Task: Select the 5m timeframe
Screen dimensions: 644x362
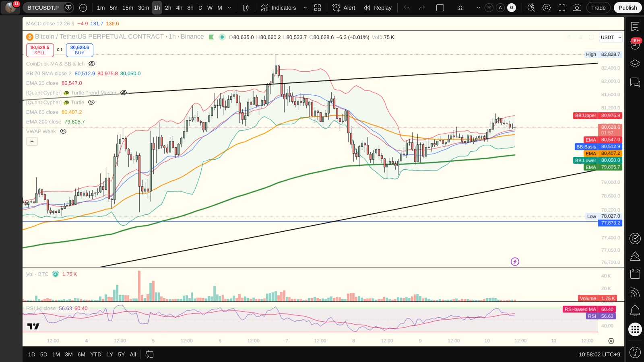Action: tap(114, 8)
